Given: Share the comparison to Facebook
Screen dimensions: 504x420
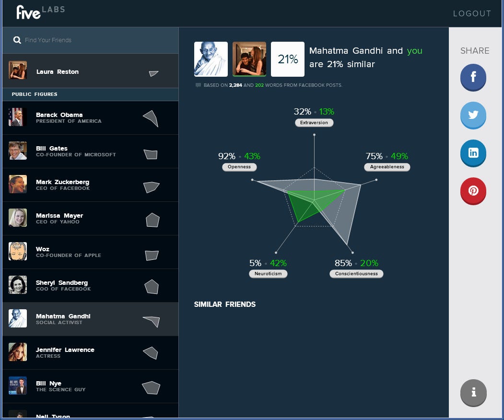Looking at the screenshot, I should coord(473,77).
